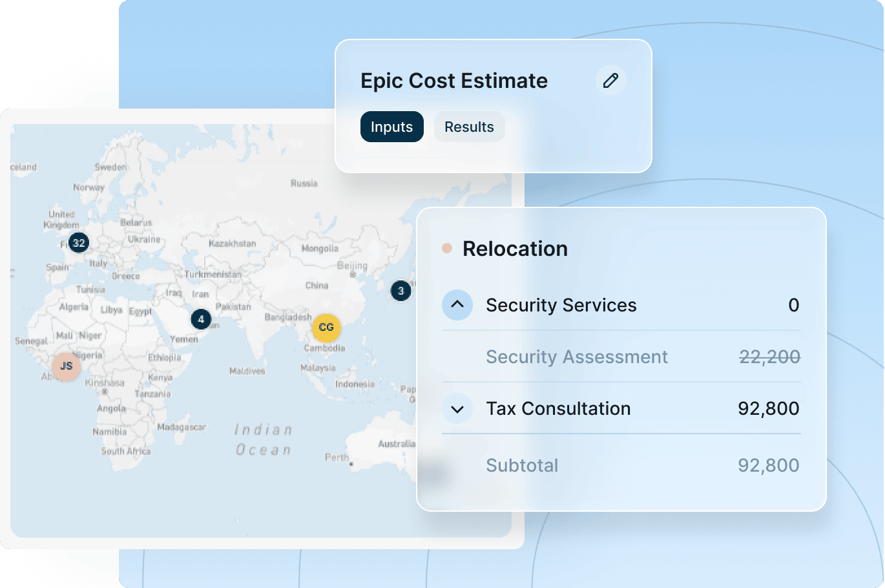Open the map cluster marked 32

click(79, 243)
